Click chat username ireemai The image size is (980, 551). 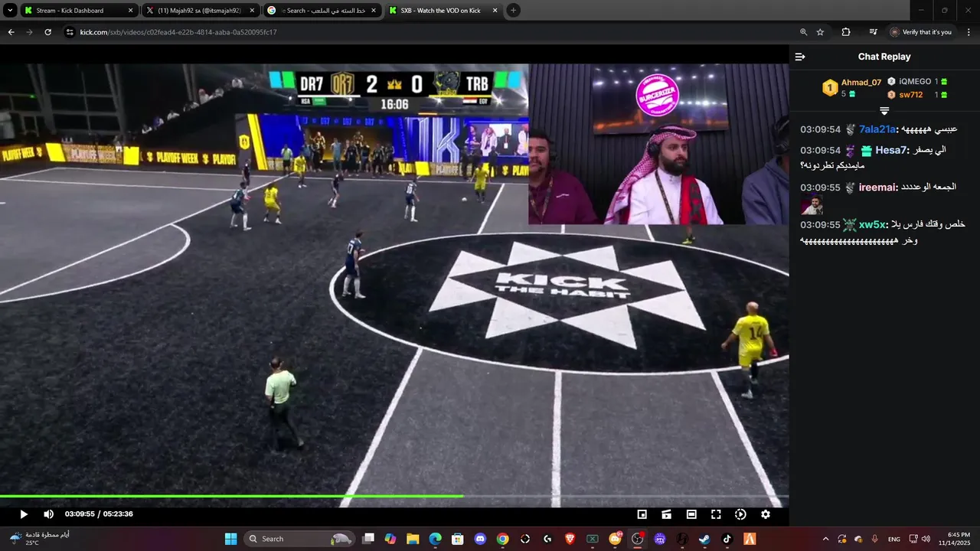[x=878, y=187]
